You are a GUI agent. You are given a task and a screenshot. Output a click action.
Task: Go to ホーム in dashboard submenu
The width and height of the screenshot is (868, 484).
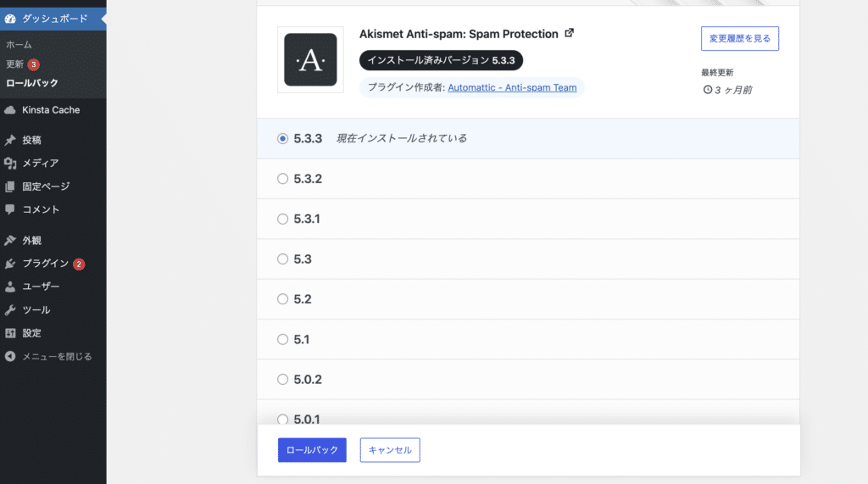coord(19,44)
